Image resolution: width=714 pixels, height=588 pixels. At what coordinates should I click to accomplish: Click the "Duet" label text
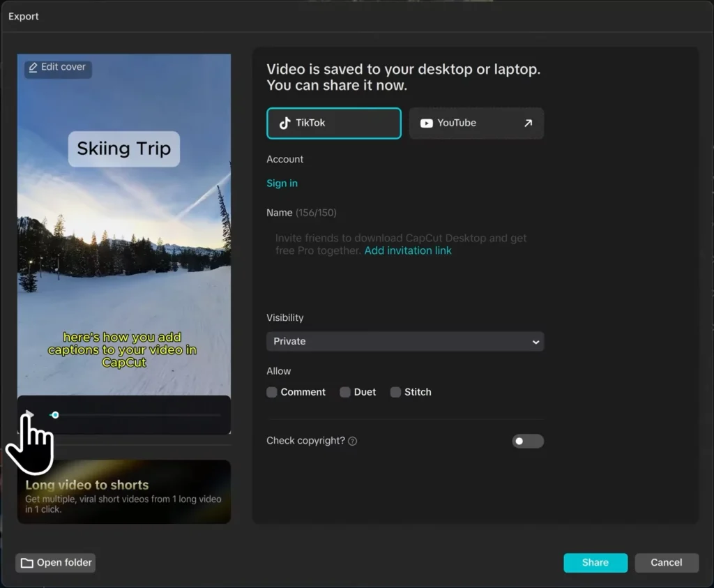point(365,392)
